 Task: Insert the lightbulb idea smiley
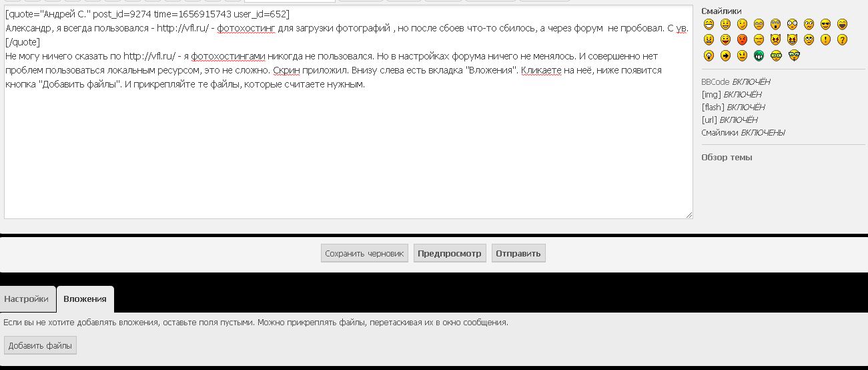coord(709,56)
